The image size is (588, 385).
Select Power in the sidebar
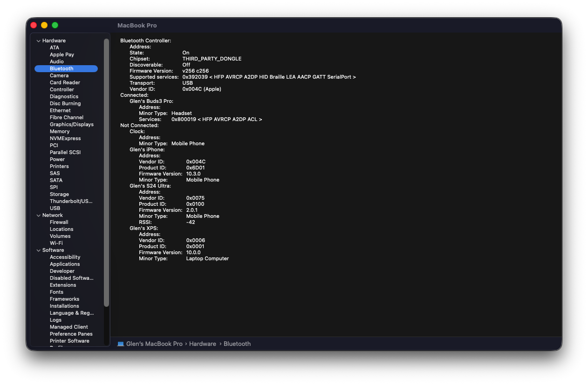tap(58, 159)
